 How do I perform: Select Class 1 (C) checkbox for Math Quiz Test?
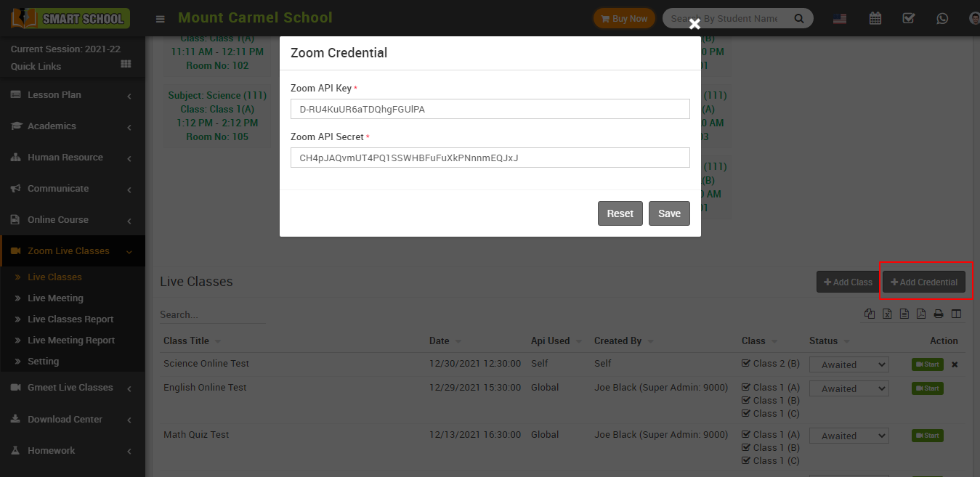(745, 460)
